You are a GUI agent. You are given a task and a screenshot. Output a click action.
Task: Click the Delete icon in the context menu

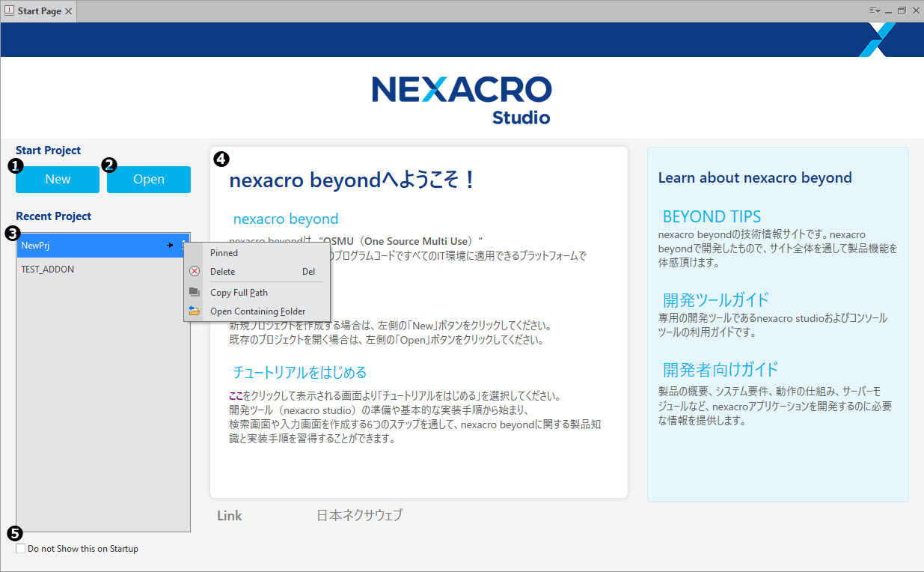coord(195,271)
